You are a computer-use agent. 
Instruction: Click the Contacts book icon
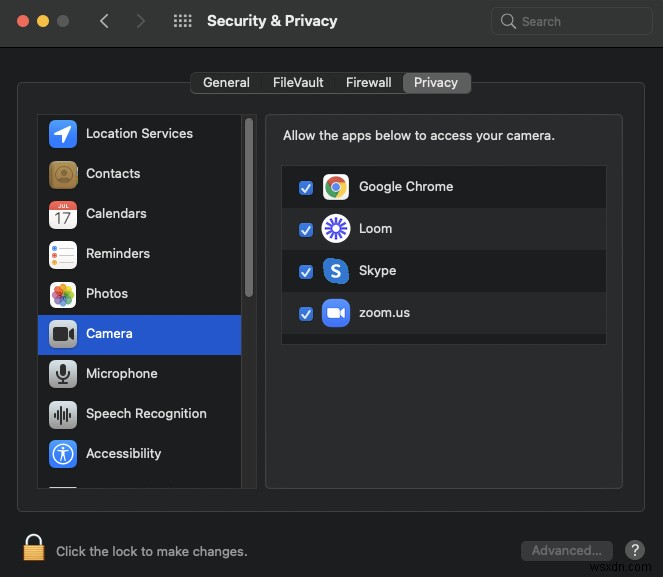click(x=63, y=174)
